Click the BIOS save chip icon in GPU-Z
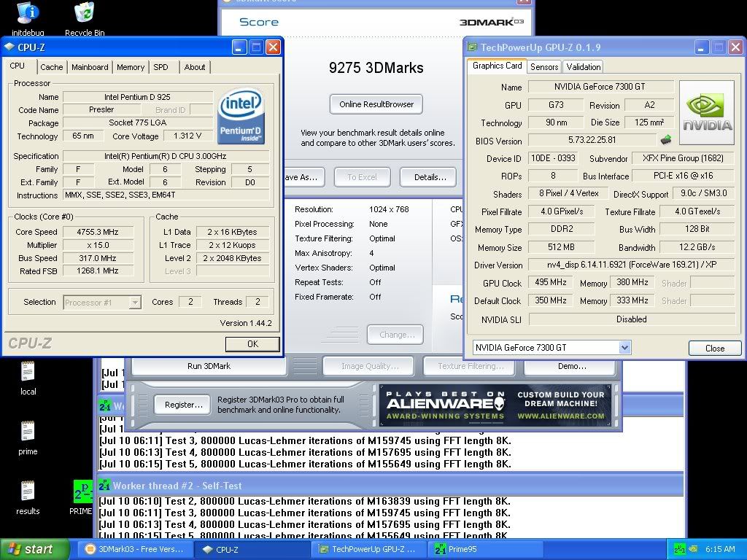 tap(666, 140)
